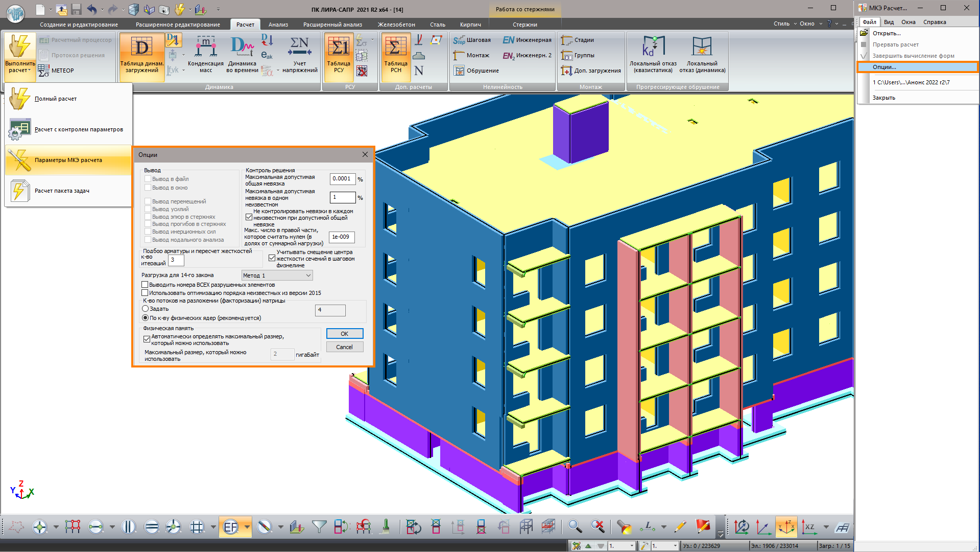Switch to the Железобетон ribbon tab
The image size is (980, 552).
(x=396, y=25)
